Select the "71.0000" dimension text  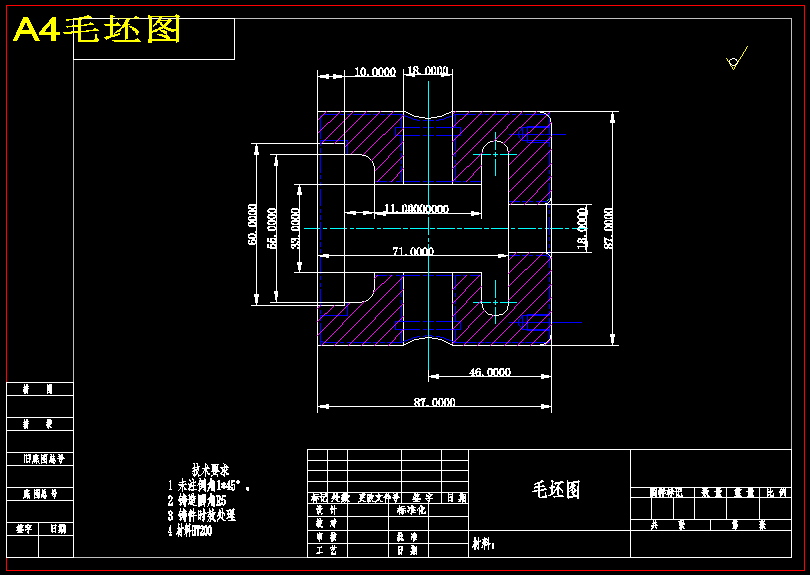coord(413,251)
